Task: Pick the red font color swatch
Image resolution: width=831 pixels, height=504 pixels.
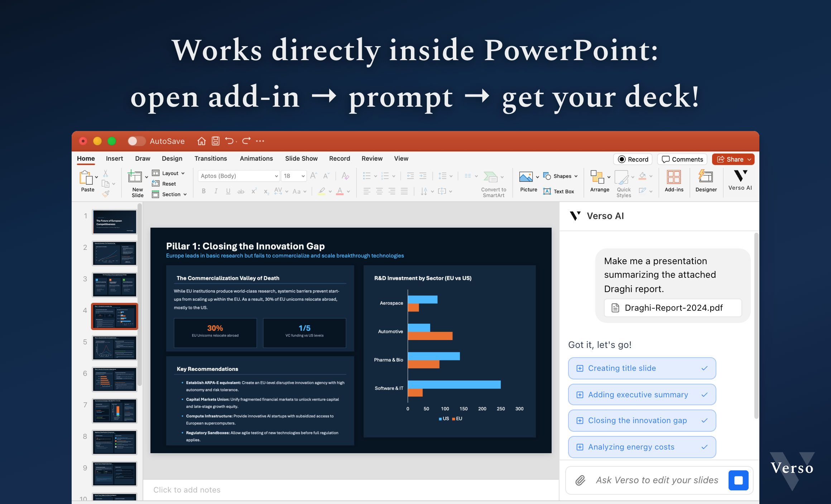Action: [340, 191]
